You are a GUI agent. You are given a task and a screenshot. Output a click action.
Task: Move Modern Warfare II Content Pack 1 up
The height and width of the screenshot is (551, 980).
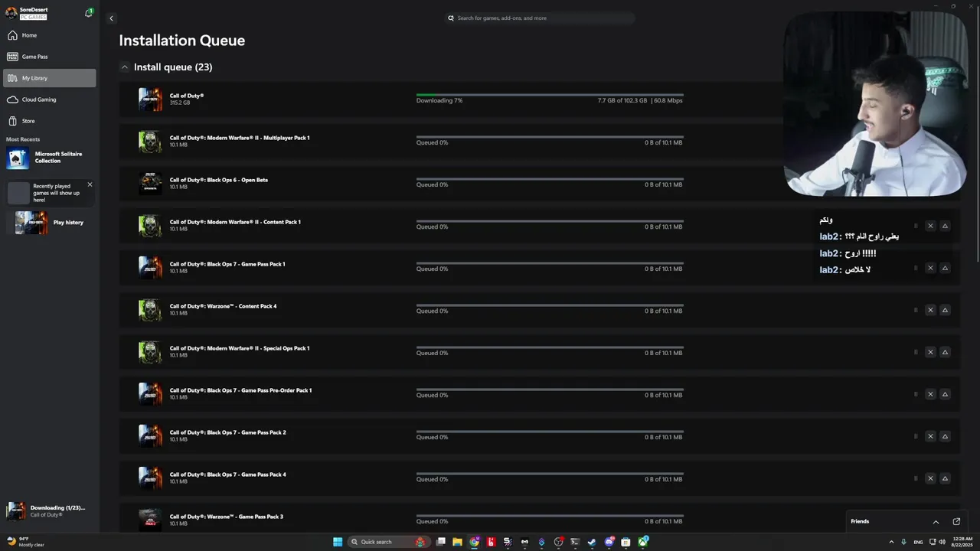(x=945, y=226)
